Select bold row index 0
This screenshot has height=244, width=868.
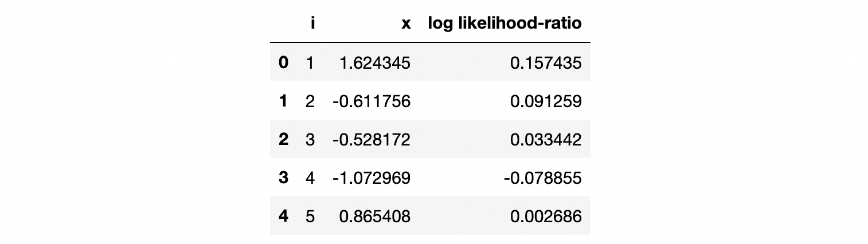[x=283, y=62]
